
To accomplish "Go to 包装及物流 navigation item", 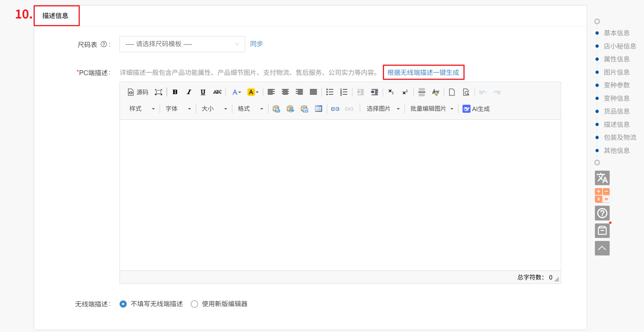I will [x=620, y=137].
